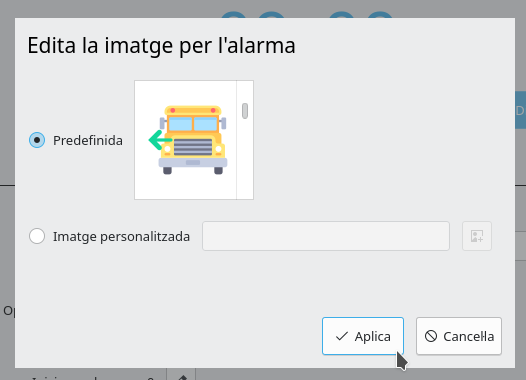Select the Predefinida radio button
Viewport: 526px width, 380px height.
pos(37,140)
